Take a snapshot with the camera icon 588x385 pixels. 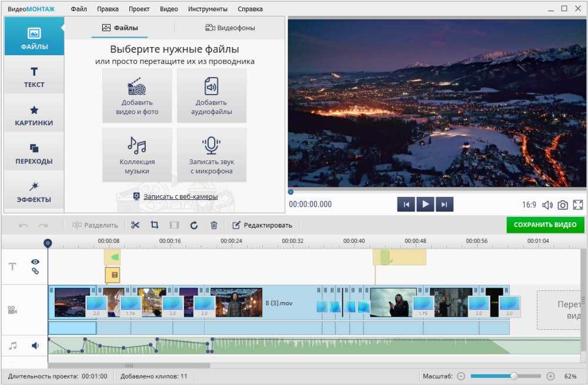tap(563, 205)
